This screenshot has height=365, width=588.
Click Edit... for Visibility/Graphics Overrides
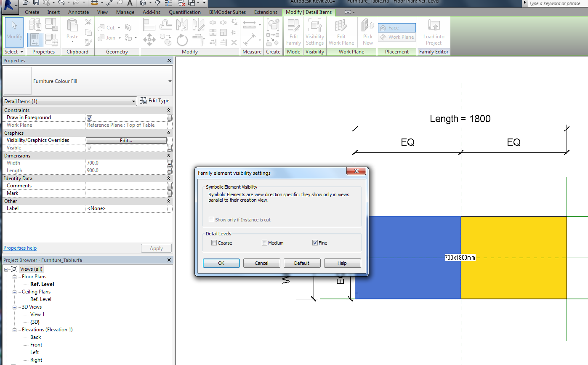(126, 141)
